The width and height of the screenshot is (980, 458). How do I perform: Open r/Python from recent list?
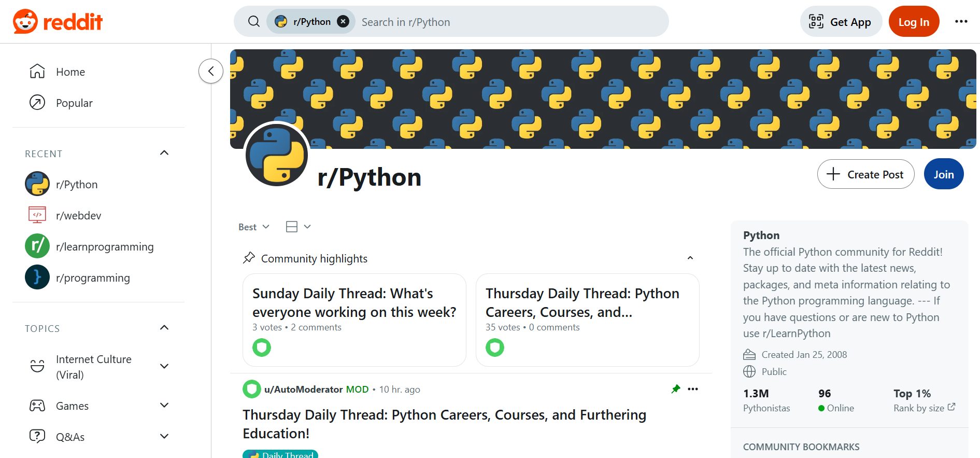coord(98,184)
